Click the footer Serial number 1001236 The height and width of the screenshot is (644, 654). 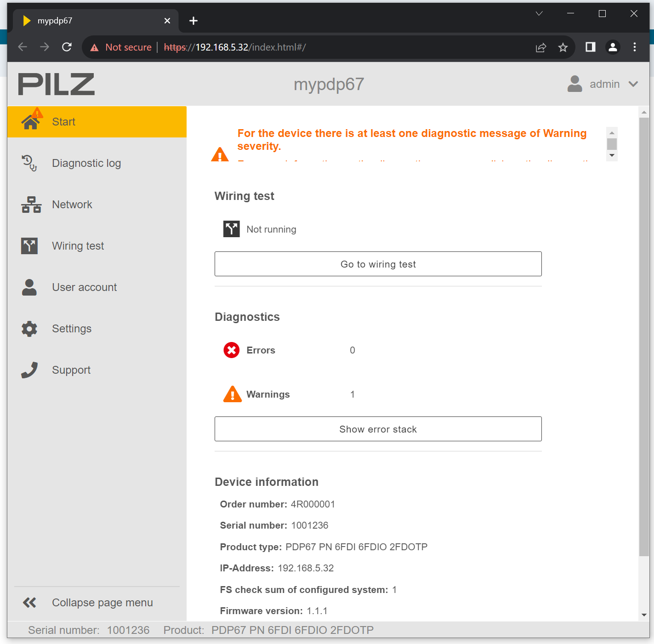[128, 630]
